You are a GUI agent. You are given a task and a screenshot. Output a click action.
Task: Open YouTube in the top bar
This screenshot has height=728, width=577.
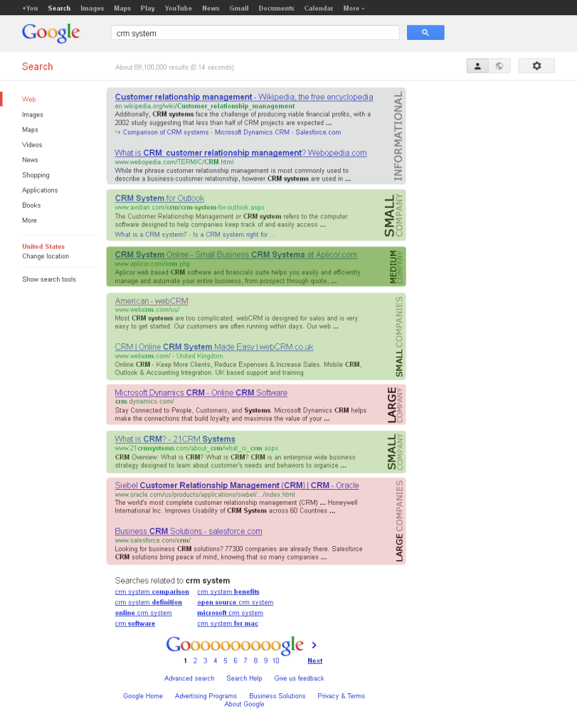click(178, 9)
